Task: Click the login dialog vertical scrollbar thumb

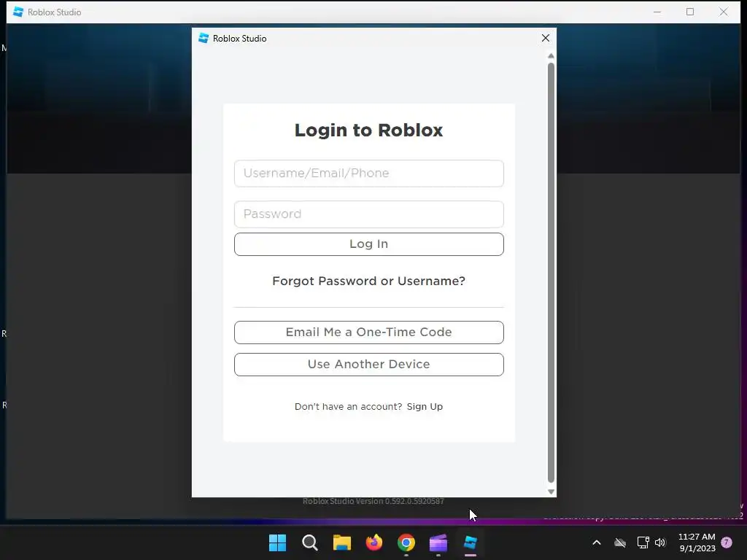Action: (551, 273)
